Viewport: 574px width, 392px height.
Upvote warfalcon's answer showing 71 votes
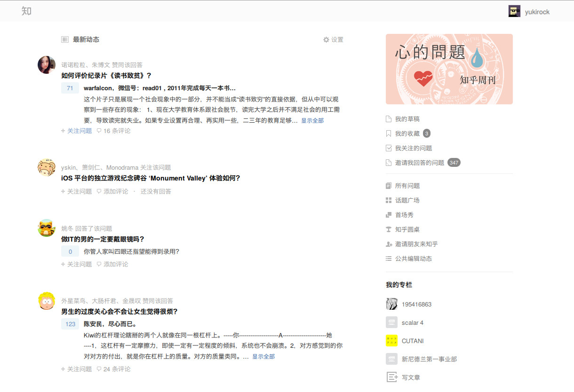tap(70, 87)
